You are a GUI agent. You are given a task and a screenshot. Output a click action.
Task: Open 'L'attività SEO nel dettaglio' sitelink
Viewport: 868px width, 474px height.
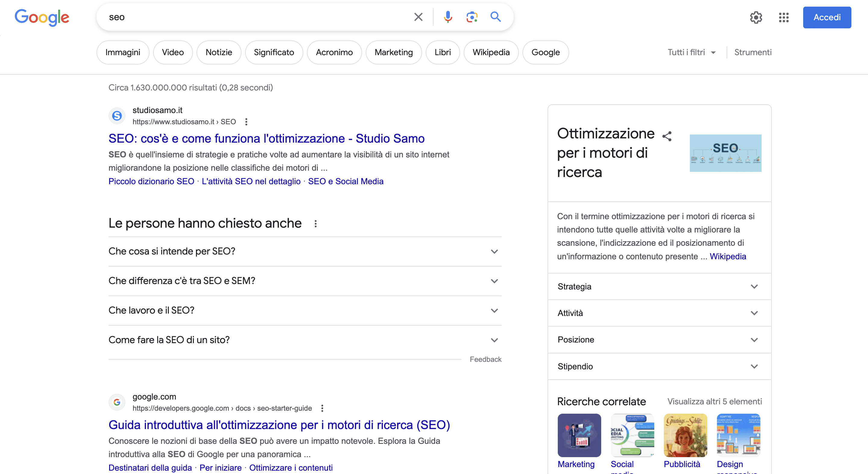251,181
